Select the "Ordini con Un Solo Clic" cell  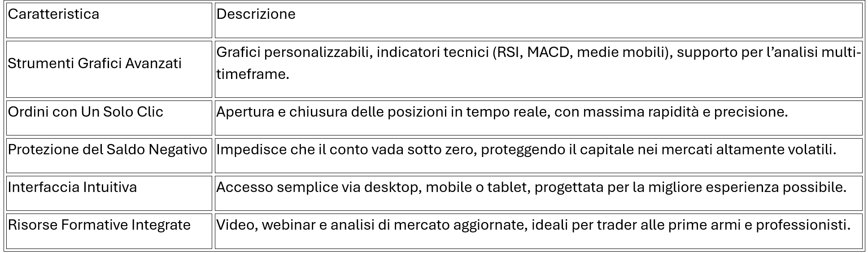[85, 112]
